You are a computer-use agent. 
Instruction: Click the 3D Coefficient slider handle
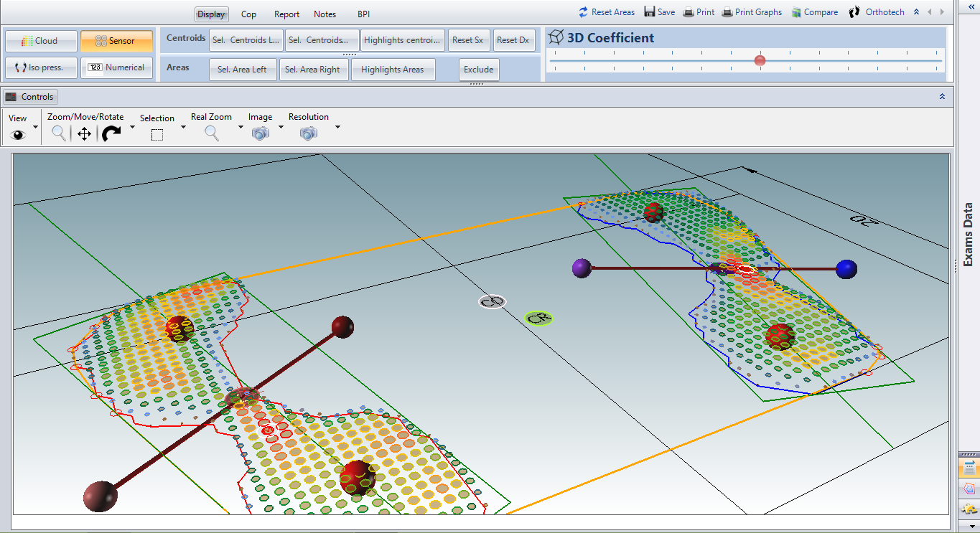click(x=760, y=61)
